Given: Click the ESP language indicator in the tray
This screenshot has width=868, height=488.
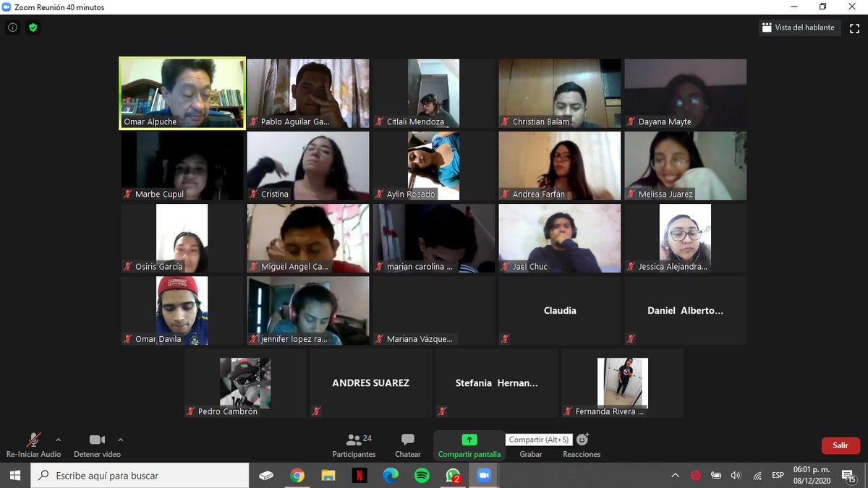Looking at the screenshot, I should 778,476.
